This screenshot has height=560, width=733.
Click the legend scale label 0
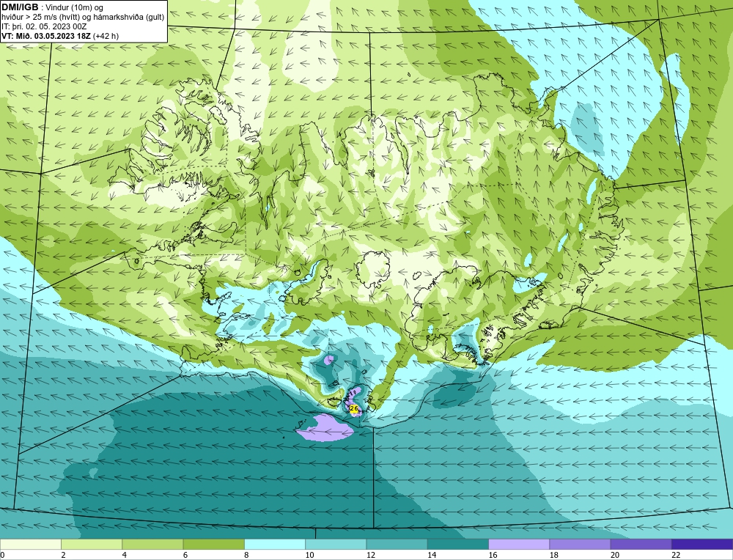coord(2,555)
